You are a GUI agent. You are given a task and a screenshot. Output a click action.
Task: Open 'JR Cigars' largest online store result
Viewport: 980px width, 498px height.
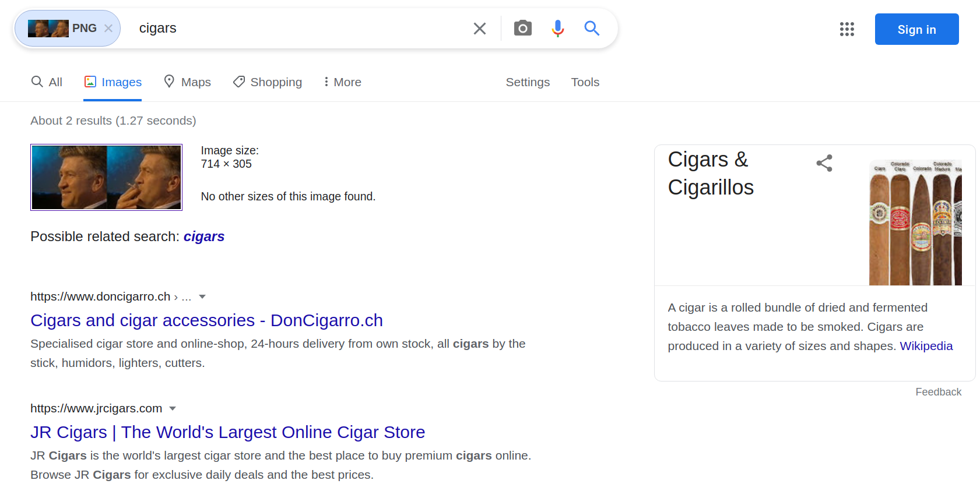click(x=227, y=432)
